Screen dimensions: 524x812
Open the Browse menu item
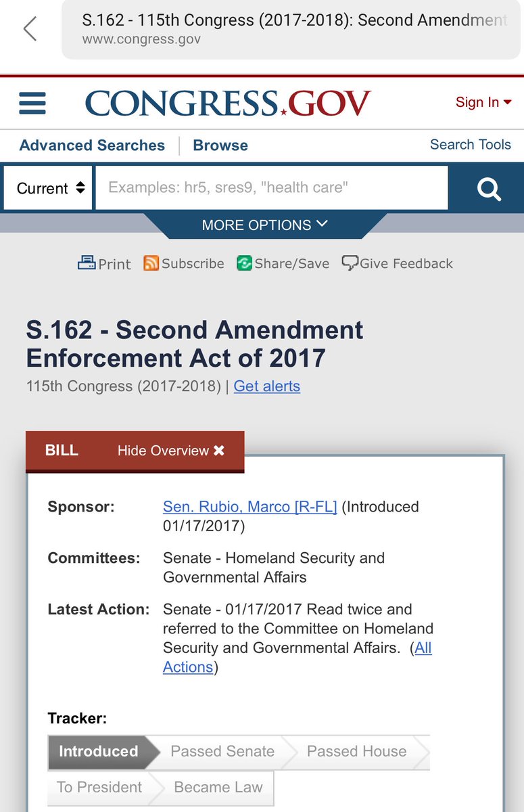pyautogui.click(x=220, y=145)
